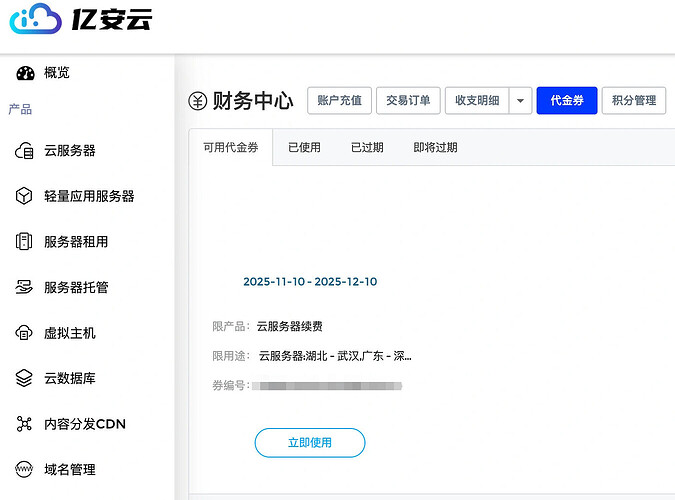
Task: Click the 域名管理 www globe icon
Action: [25, 469]
